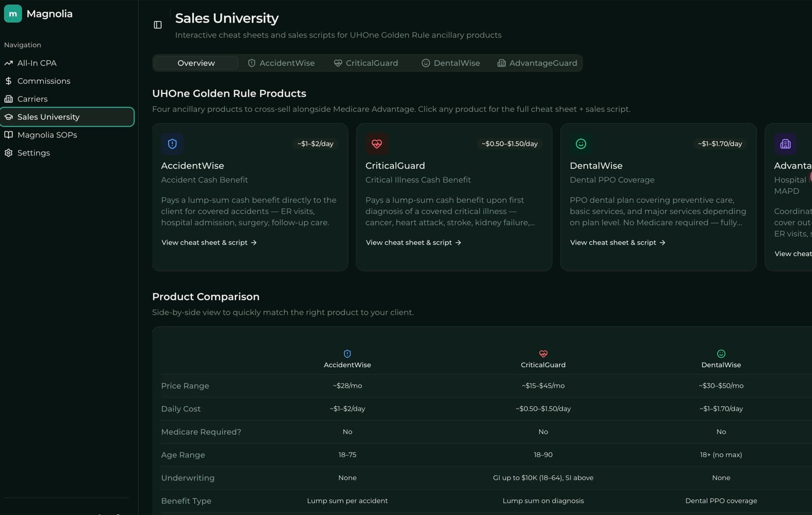Open Commissions in the sidebar
The width and height of the screenshot is (812, 515).
pos(67,81)
